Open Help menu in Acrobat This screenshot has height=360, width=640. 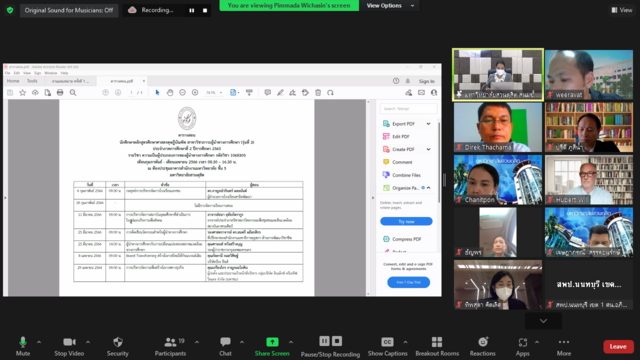64,73
